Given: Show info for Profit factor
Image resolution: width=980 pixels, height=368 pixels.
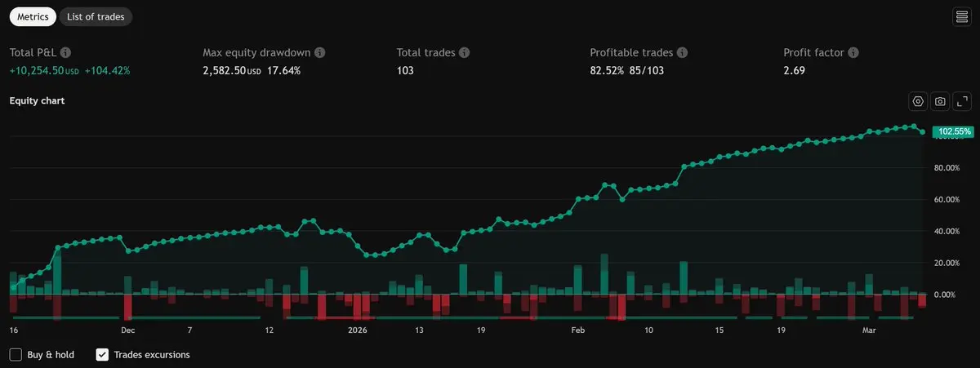Looking at the screenshot, I should pyautogui.click(x=853, y=52).
